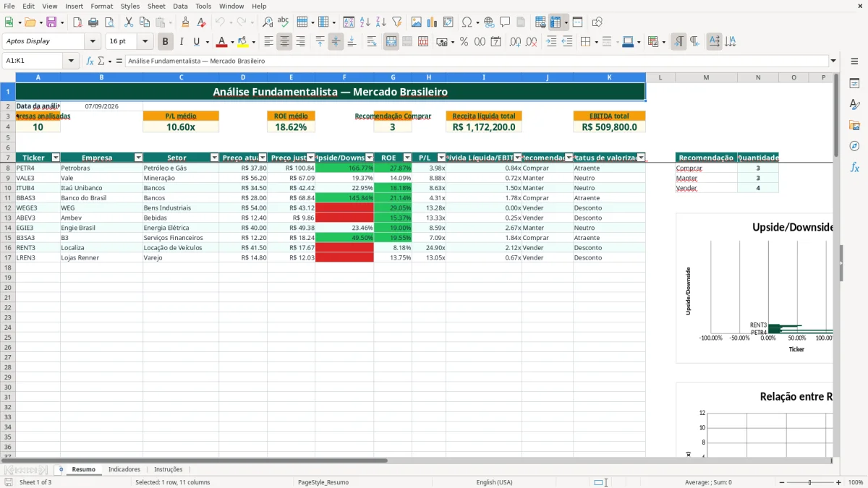
Task: Open the Tools menu
Action: (203, 6)
